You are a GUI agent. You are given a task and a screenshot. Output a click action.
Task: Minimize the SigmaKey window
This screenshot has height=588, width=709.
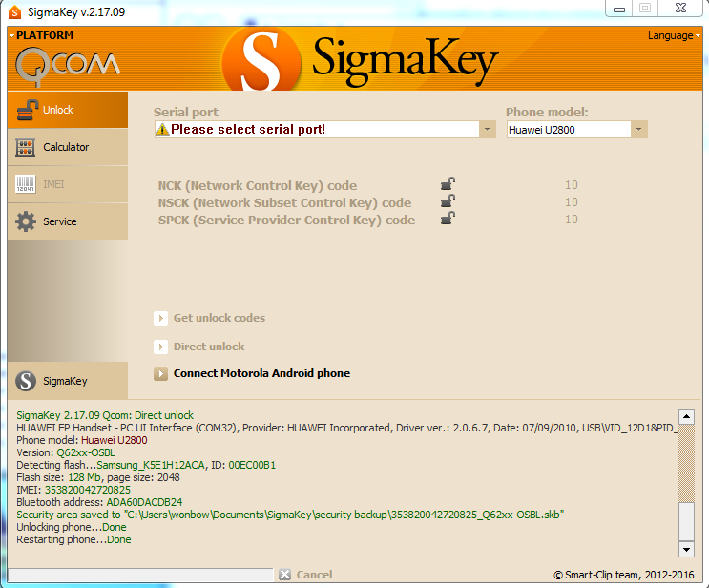pyautogui.click(x=619, y=9)
